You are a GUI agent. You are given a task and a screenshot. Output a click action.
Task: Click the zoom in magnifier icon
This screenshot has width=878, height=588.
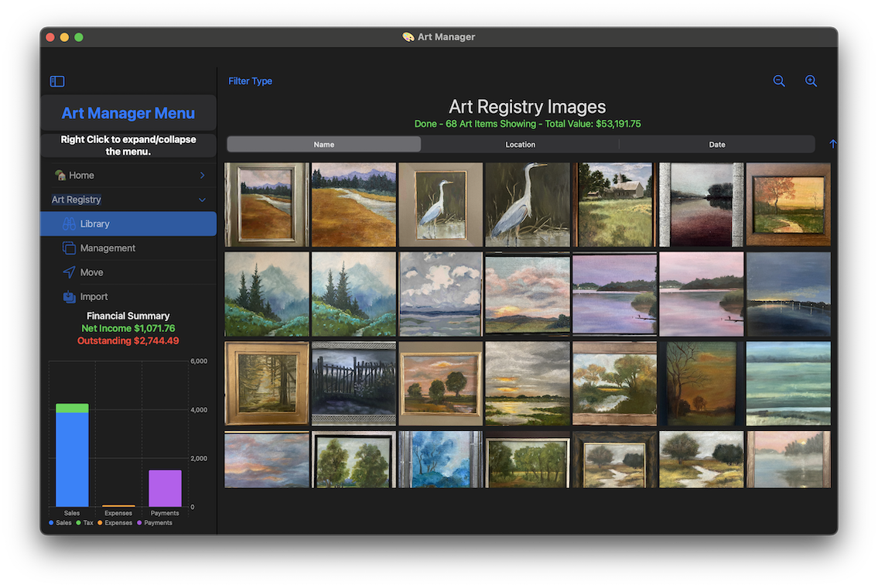(811, 81)
